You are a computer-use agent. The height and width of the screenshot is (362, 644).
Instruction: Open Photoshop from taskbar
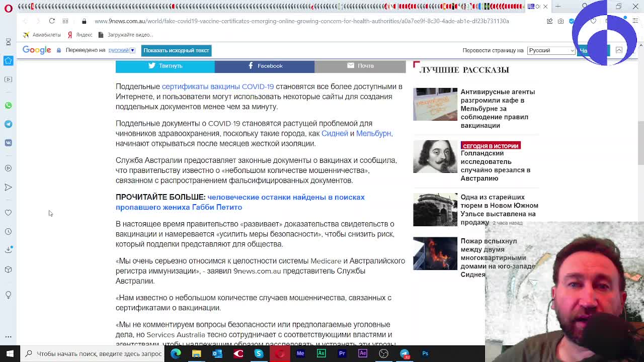[425, 353]
